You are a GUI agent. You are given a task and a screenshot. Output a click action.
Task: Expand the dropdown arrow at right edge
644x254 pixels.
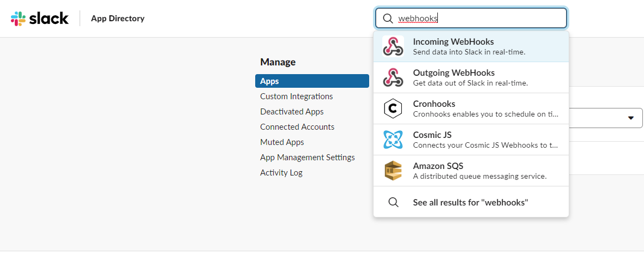[631, 118]
